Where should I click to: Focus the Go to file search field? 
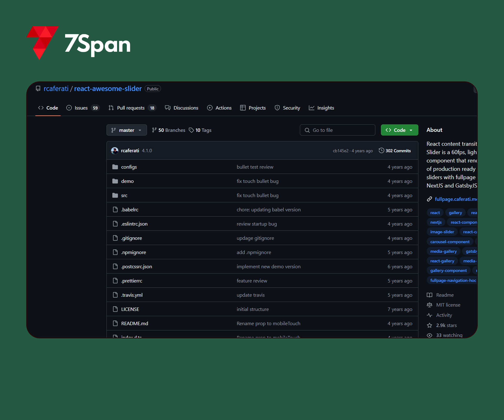[337, 130]
